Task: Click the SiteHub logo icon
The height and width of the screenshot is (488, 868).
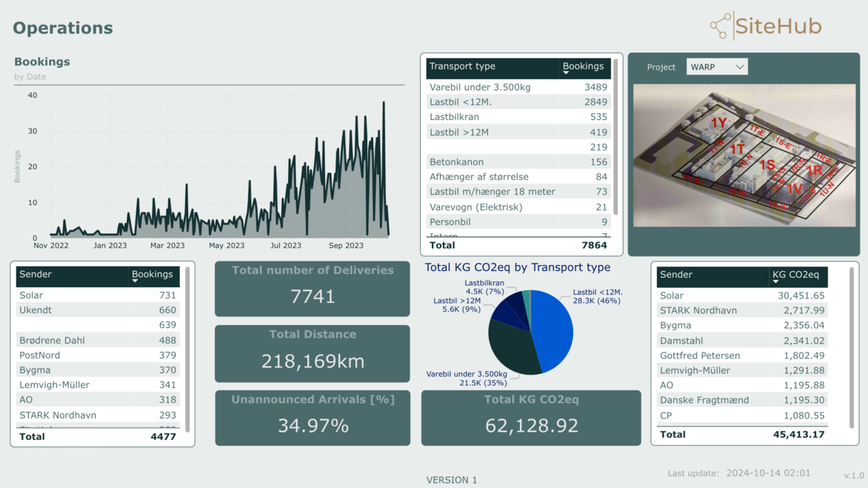Action: [721, 27]
